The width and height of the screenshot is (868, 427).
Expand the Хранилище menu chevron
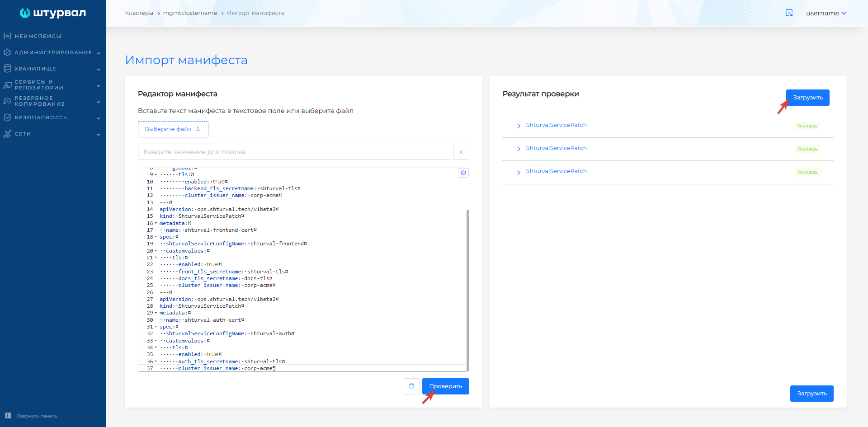[99, 69]
